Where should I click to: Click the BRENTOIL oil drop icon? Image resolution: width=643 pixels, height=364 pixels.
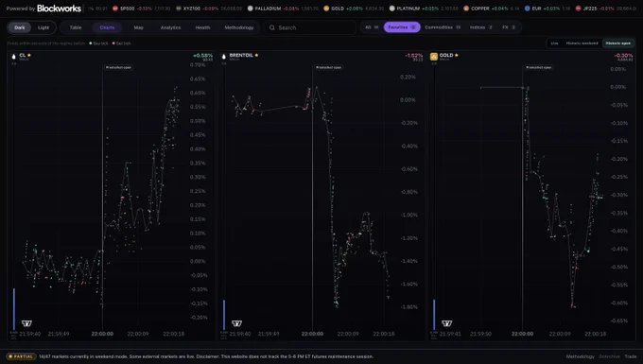(x=224, y=57)
